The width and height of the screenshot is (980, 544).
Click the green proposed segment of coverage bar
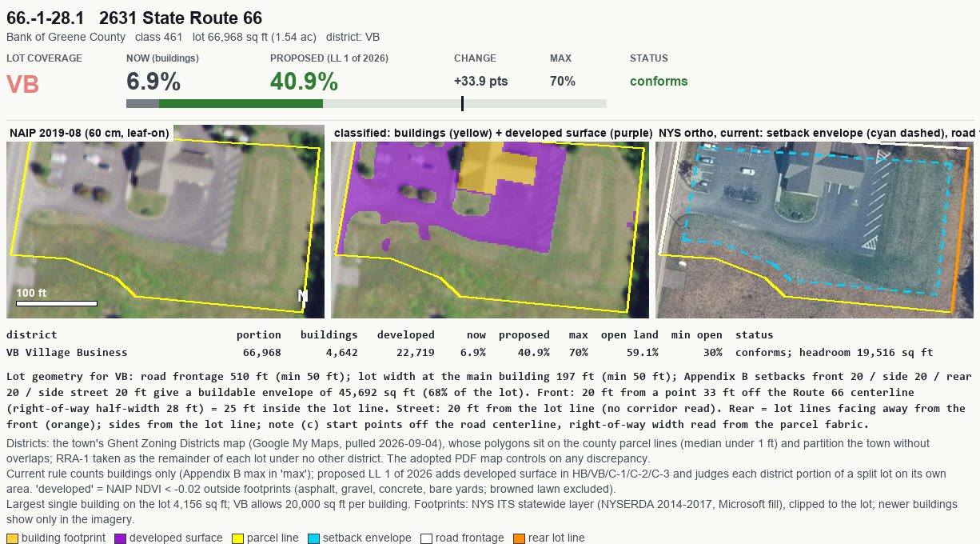tap(241, 103)
